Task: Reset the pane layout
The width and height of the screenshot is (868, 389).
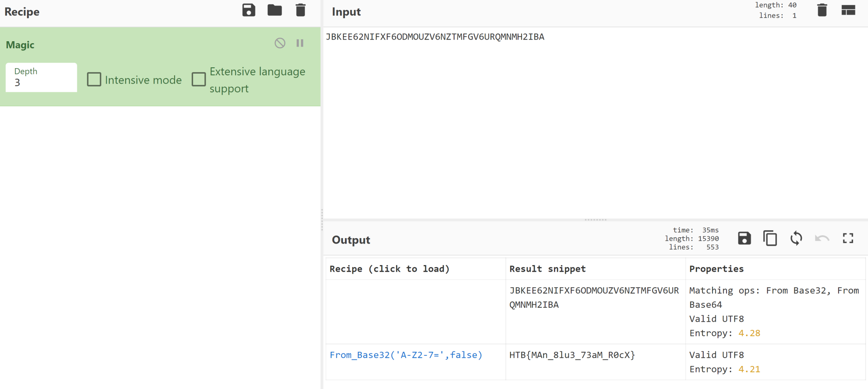Action: point(848,11)
